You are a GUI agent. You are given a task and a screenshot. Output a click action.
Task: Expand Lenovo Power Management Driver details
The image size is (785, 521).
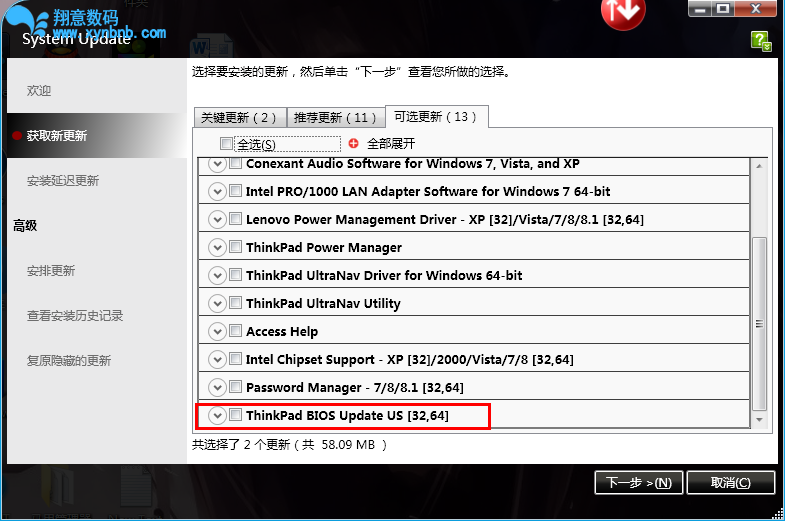(x=217, y=220)
